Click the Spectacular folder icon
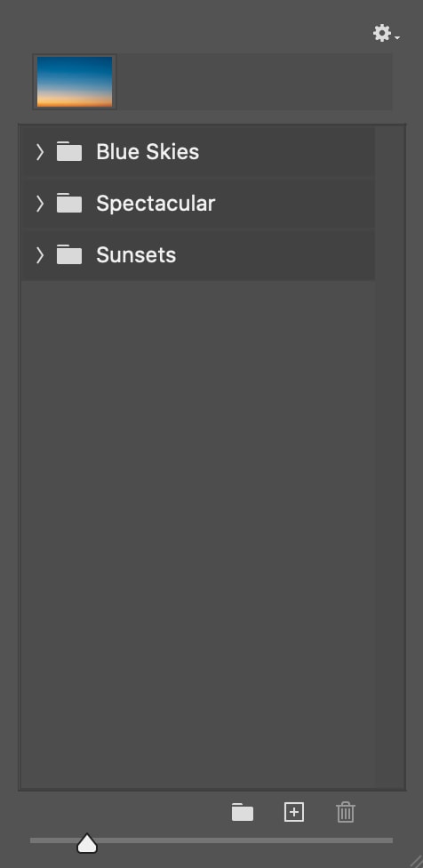Viewport: 423px width, 868px height. click(x=69, y=203)
